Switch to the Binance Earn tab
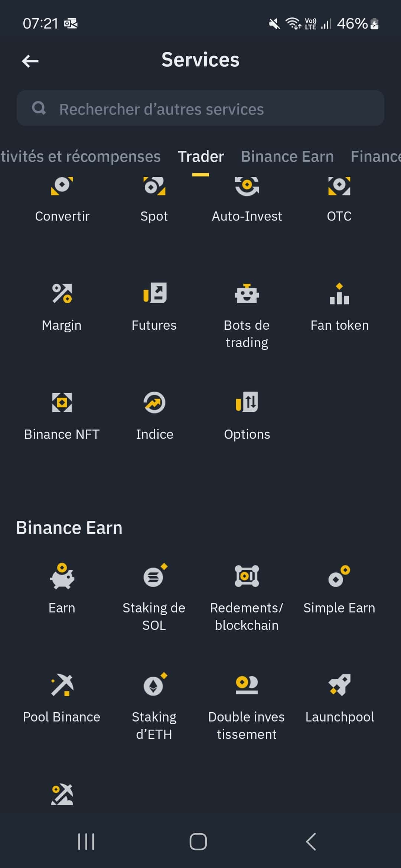The image size is (401, 868). click(287, 157)
